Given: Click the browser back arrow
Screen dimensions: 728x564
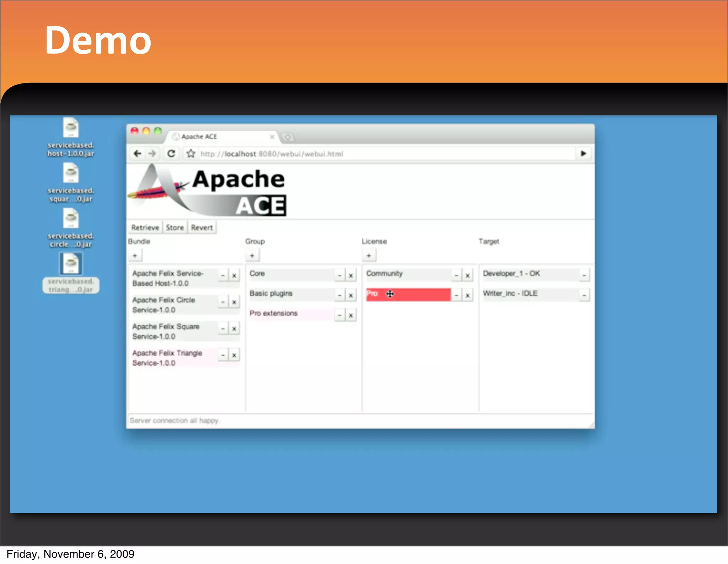Looking at the screenshot, I should [138, 154].
